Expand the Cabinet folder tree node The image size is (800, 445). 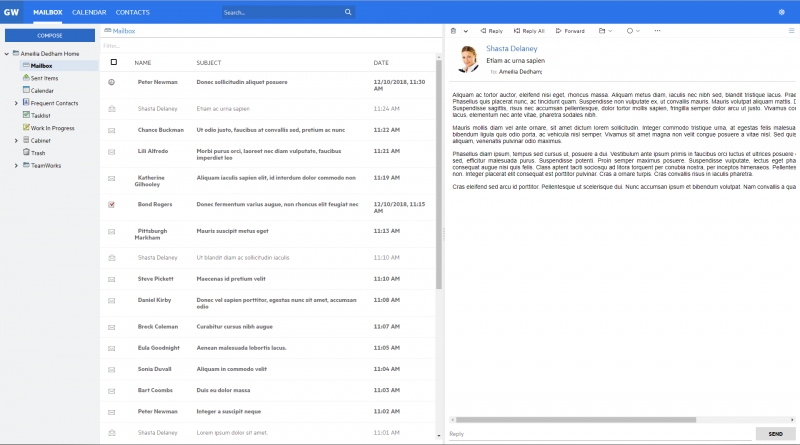click(x=16, y=140)
